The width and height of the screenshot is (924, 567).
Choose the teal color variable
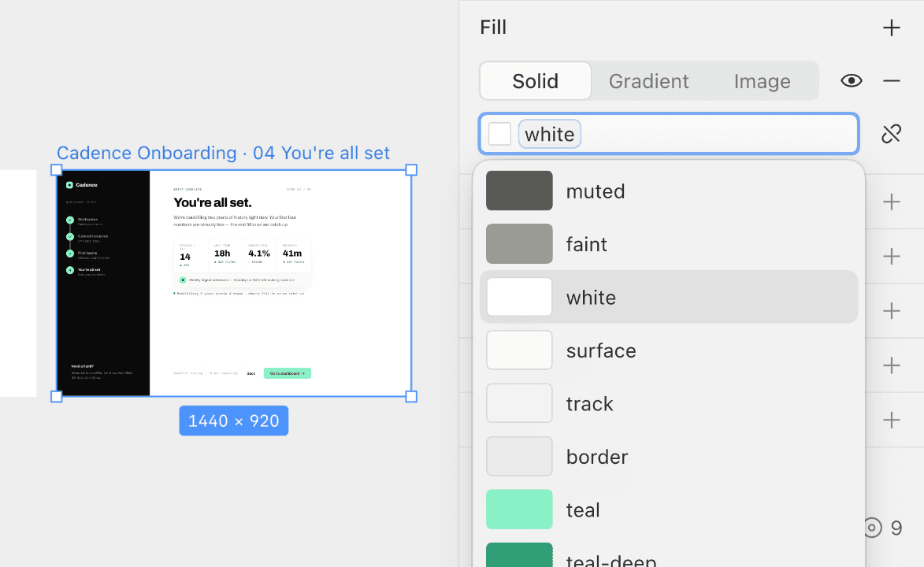click(669, 510)
